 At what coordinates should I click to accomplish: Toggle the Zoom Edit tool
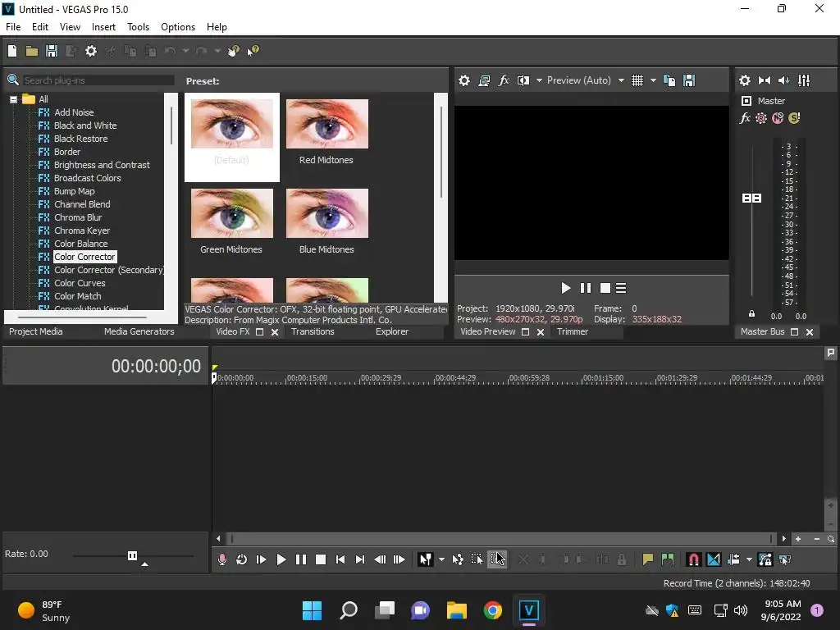pos(496,559)
